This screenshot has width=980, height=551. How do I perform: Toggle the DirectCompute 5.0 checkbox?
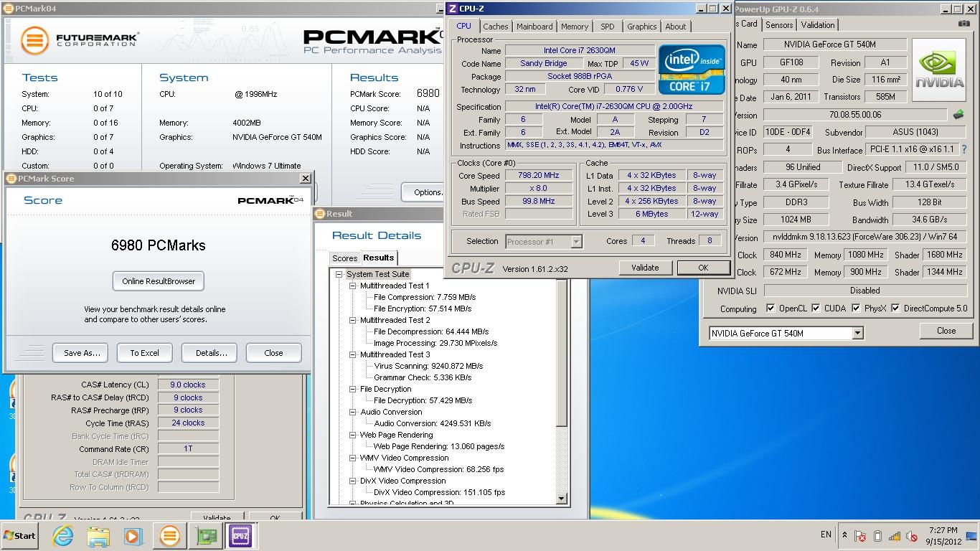[x=896, y=309]
